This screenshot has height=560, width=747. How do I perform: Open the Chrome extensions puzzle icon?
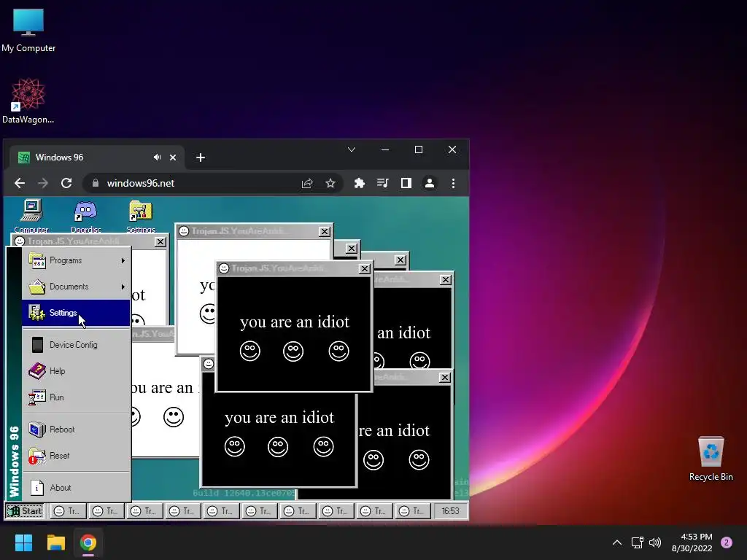[360, 183]
